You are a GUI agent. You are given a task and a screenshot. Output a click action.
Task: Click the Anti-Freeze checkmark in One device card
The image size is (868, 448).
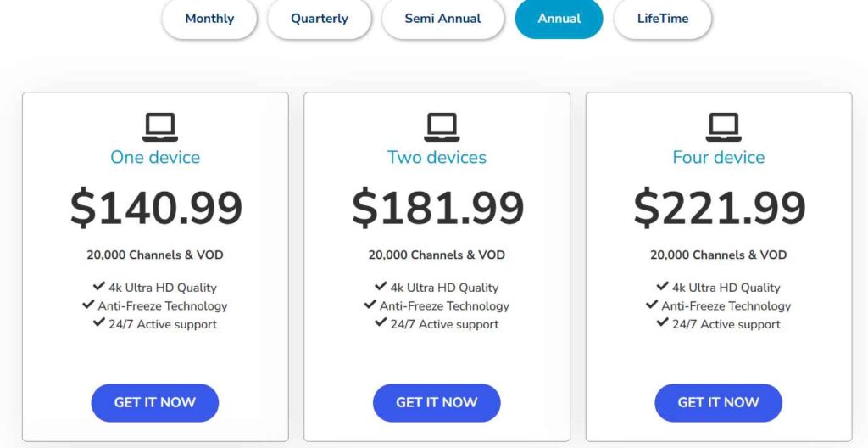point(88,305)
